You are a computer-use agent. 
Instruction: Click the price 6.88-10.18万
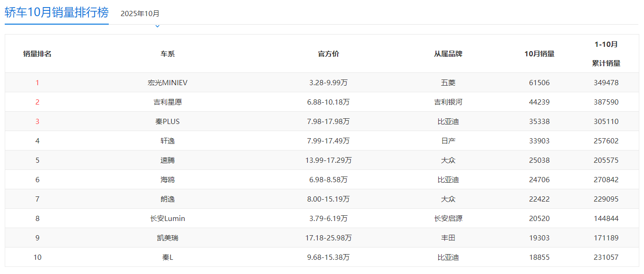(328, 102)
